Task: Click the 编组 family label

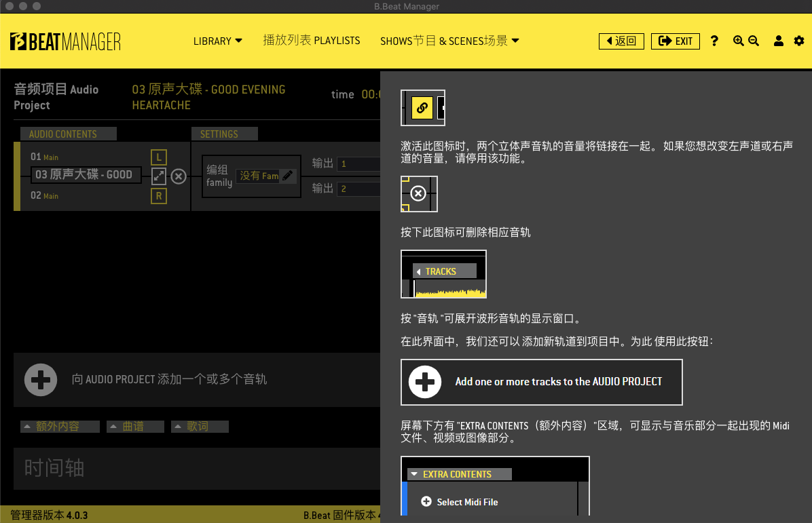Action: (219, 176)
